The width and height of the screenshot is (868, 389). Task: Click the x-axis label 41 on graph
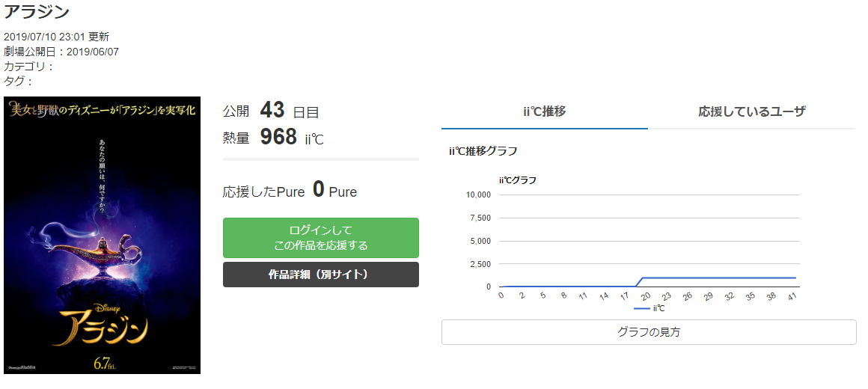click(792, 296)
